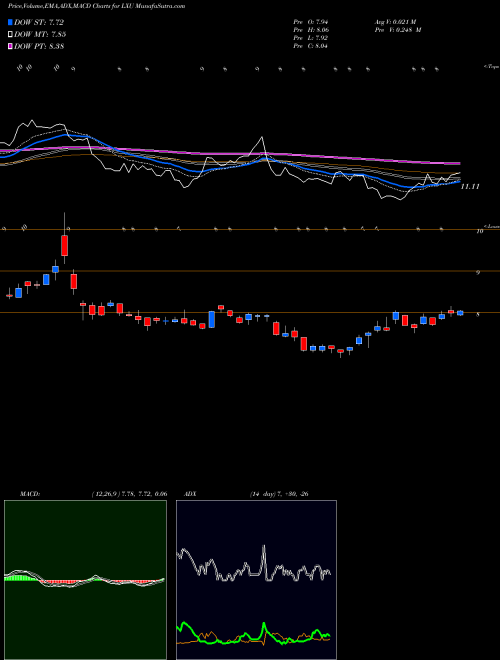The width and height of the screenshot is (500, 660).
Task: Click the 8 price axis label
Action: 478,314
